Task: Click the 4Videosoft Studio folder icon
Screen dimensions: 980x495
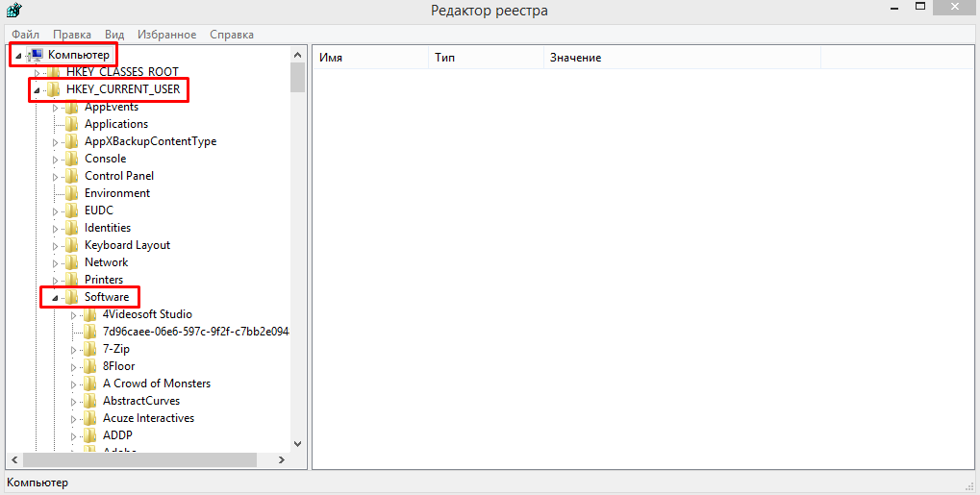Action: click(x=90, y=314)
